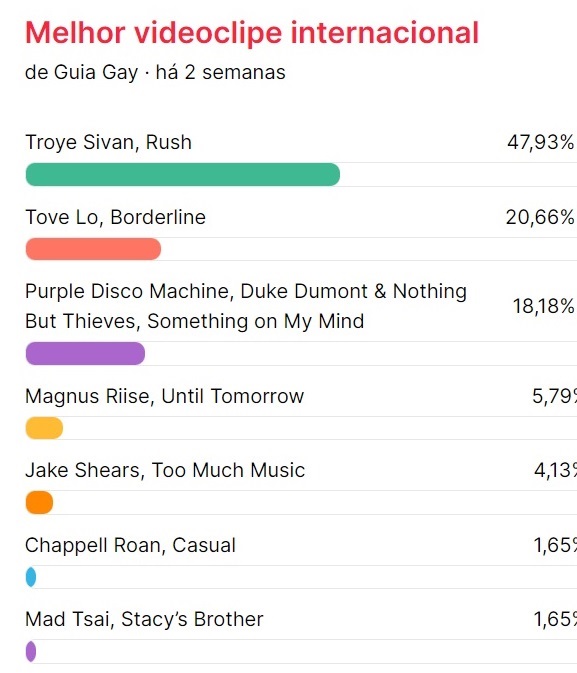Click the 20,66% percentage value
The image size is (577, 673).
click(540, 217)
